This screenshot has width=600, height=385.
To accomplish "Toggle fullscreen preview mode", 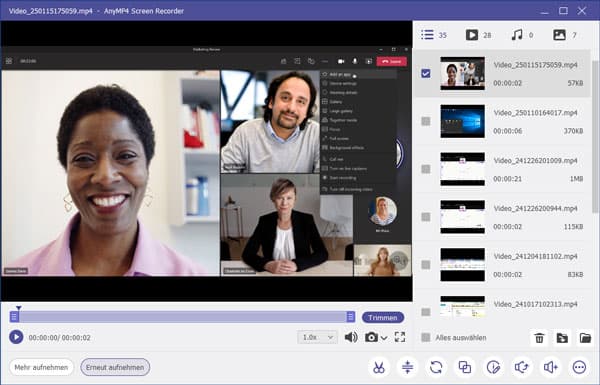I will pos(400,337).
